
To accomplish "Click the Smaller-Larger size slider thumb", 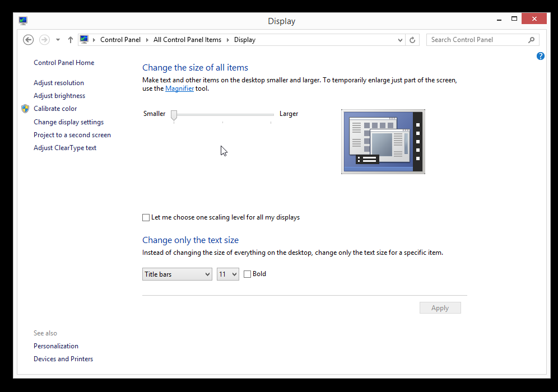I will [x=174, y=115].
